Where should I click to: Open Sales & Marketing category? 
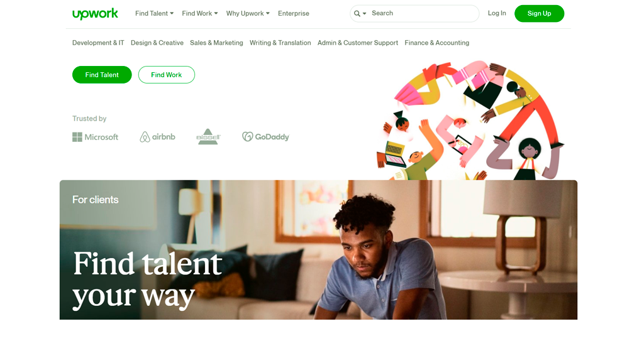[x=216, y=43]
